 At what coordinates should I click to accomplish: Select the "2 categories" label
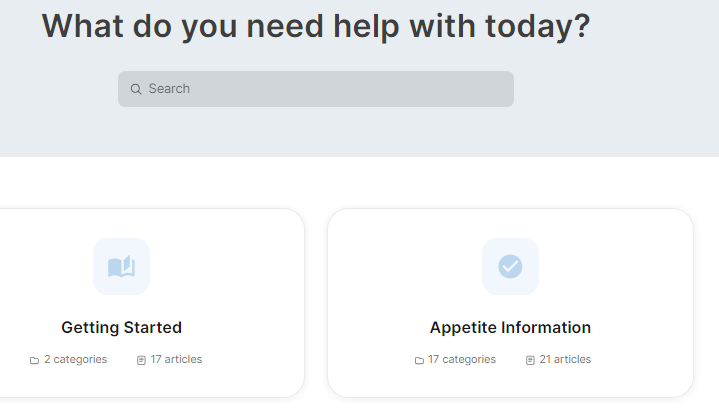coord(75,359)
